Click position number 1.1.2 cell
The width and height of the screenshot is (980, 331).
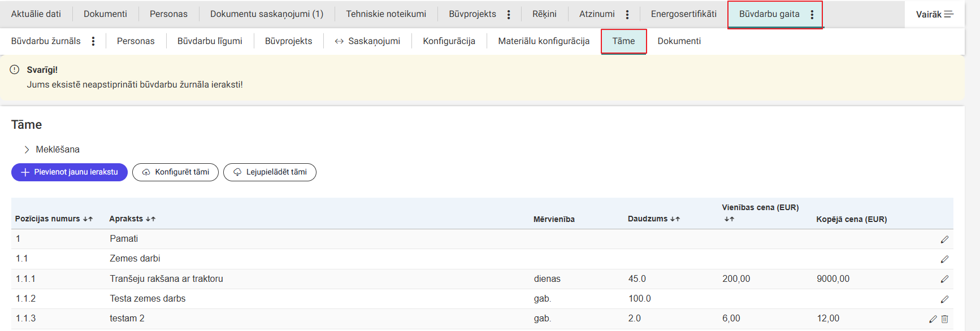click(x=25, y=299)
